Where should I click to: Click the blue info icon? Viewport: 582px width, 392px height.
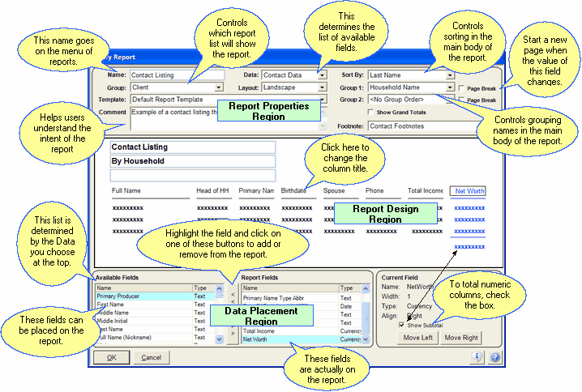[477, 356]
